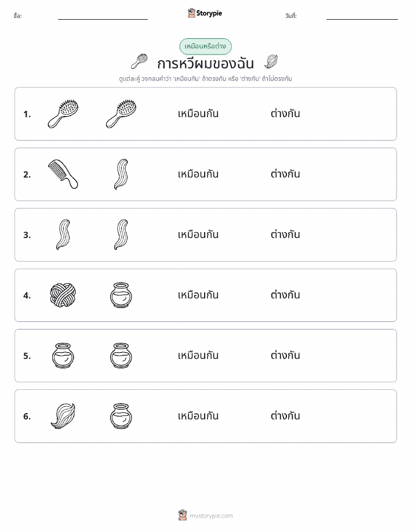This screenshot has width=411, height=532.
Task: Click the hair strand beside the comb in row 2
Action: tap(121, 174)
